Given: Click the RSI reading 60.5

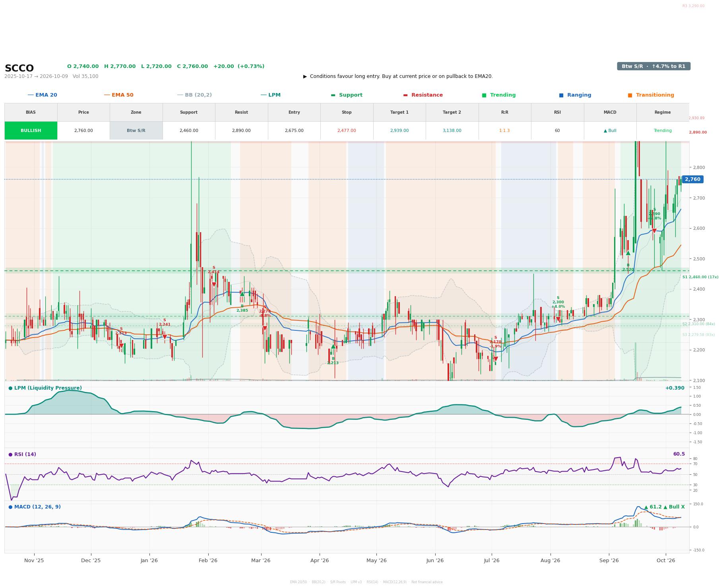Looking at the screenshot, I should click(x=679, y=454).
